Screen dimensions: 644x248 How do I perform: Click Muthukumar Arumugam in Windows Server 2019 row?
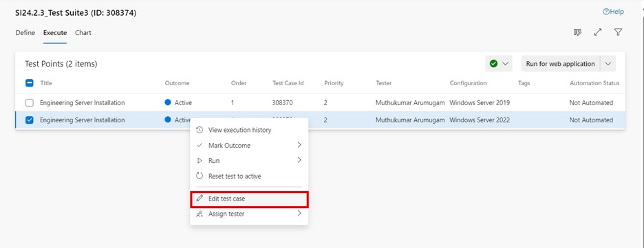[410, 103]
